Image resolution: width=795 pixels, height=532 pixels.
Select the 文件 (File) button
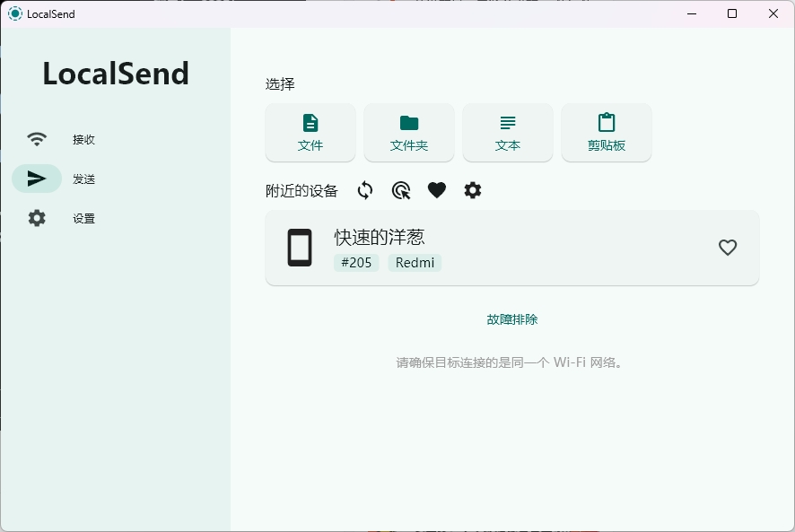click(310, 133)
